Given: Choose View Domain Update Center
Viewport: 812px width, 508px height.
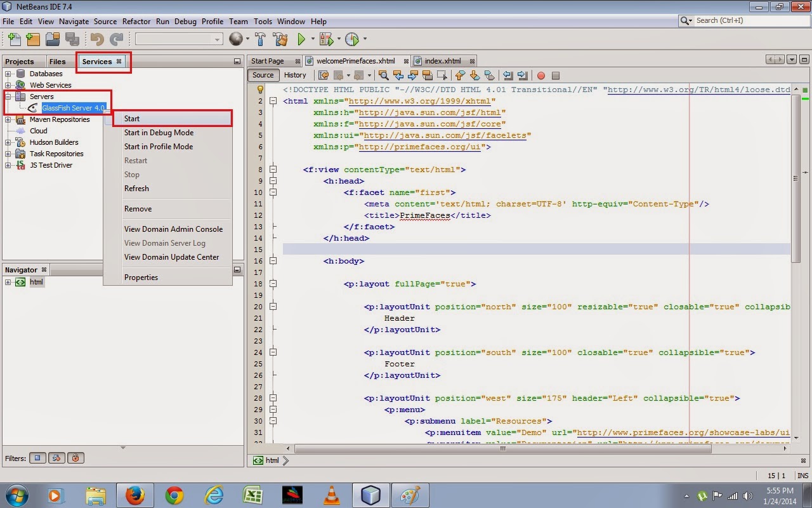Looking at the screenshot, I should coord(168,257).
